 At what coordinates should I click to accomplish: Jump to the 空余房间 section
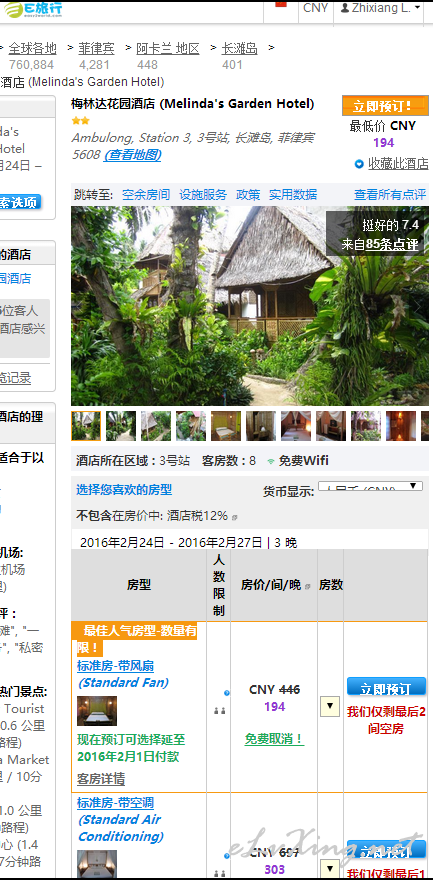146,195
